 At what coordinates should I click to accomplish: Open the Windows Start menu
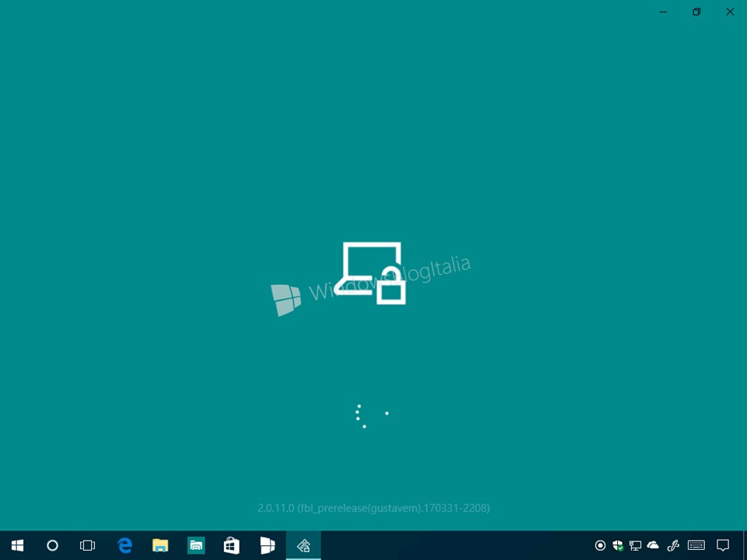click(18, 545)
